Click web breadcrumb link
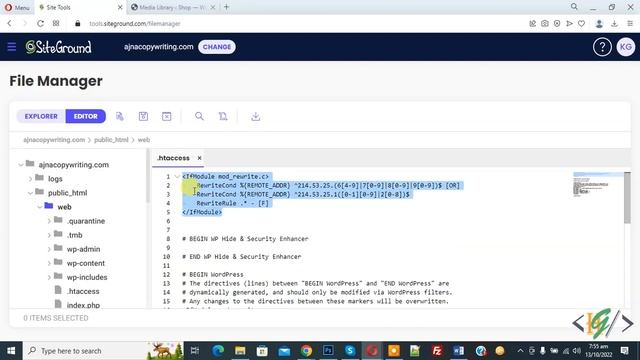This screenshot has width=640, height=360. coord(144,140)
